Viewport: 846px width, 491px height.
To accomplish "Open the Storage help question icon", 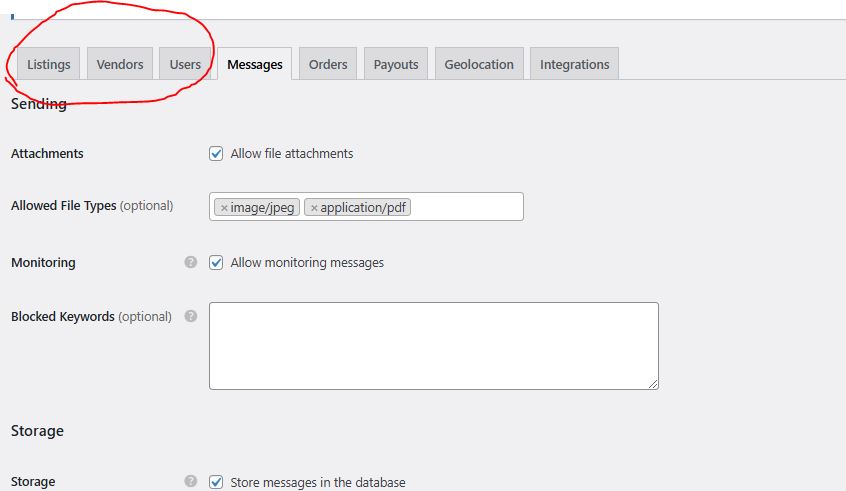I will (190, 481).
